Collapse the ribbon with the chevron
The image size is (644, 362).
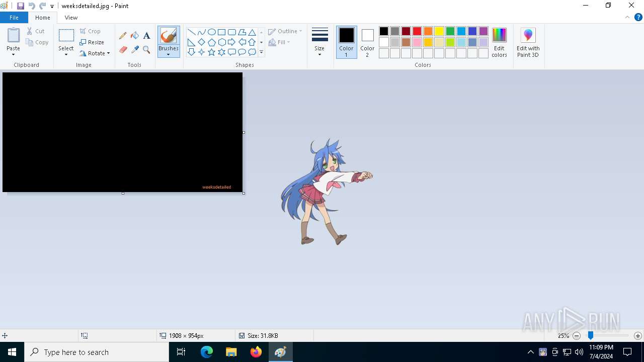pyautogui.click(x=627, y=17)
